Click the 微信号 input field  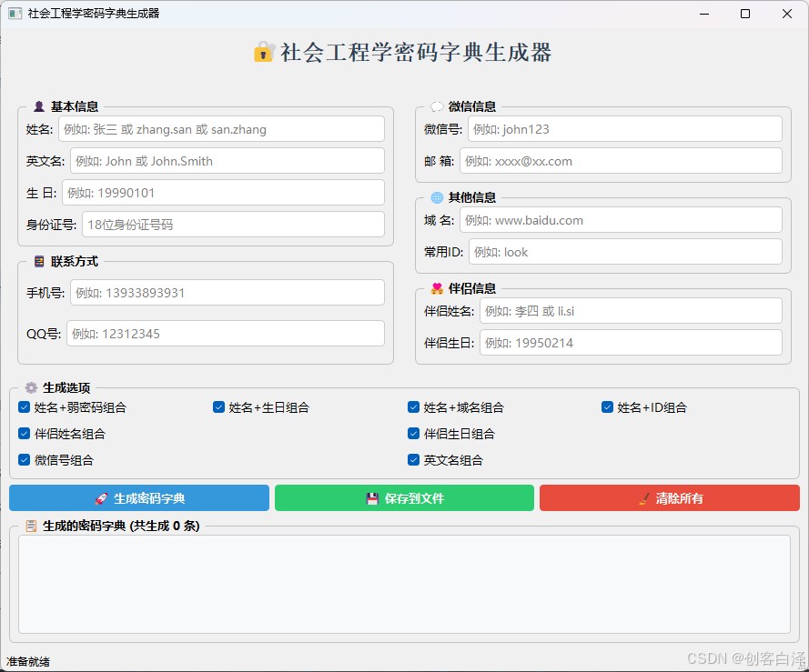click(625, 129)
